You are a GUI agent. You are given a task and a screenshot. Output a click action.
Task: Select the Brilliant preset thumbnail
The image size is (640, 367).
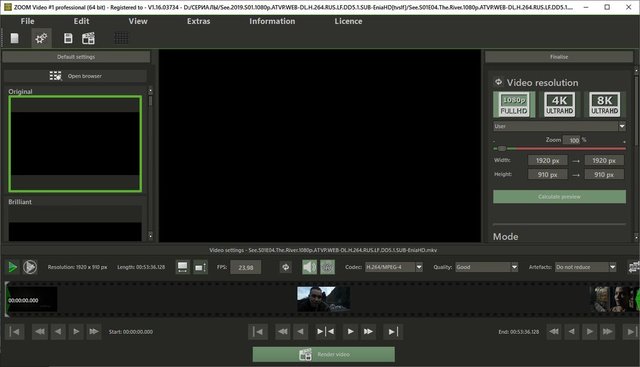[75, 224]
